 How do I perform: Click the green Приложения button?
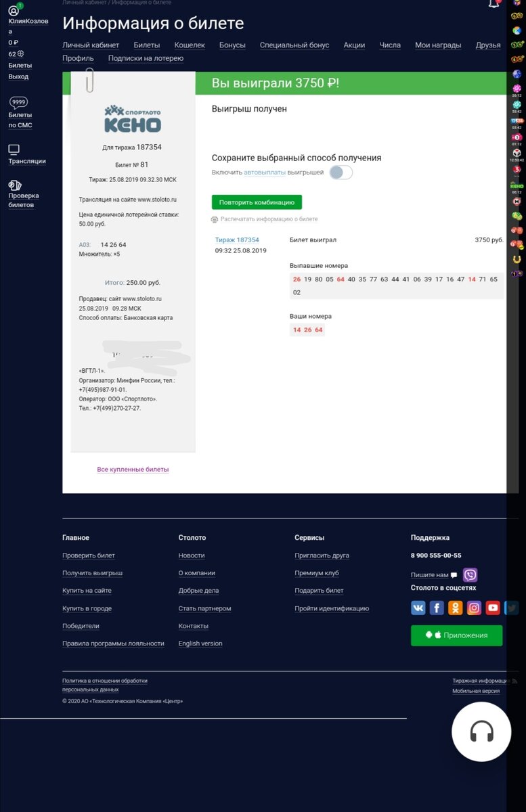(x=457, y=635)
